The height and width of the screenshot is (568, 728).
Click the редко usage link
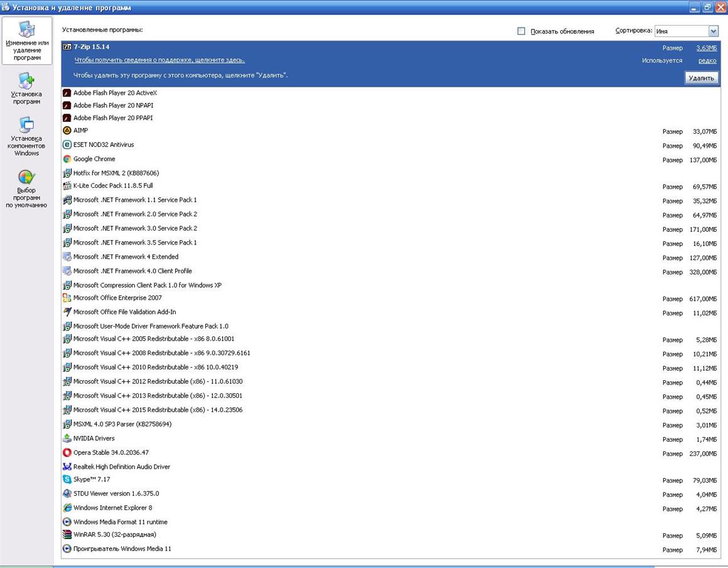click(x=707, y=61)
